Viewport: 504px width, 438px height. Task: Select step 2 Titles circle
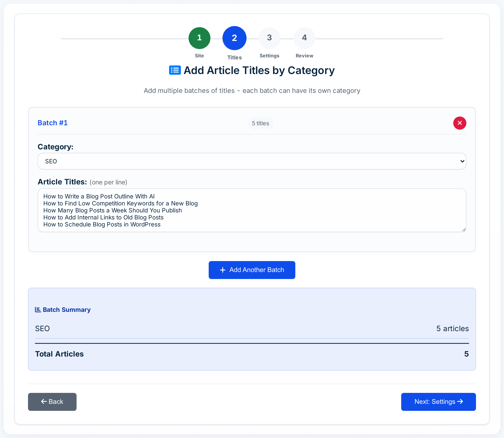(x=234, y=38)
